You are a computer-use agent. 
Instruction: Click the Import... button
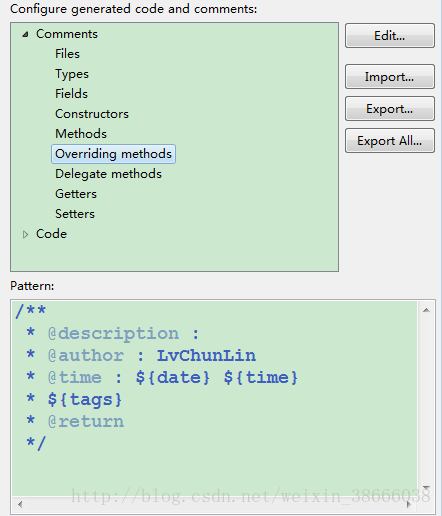tap(390, 77)
